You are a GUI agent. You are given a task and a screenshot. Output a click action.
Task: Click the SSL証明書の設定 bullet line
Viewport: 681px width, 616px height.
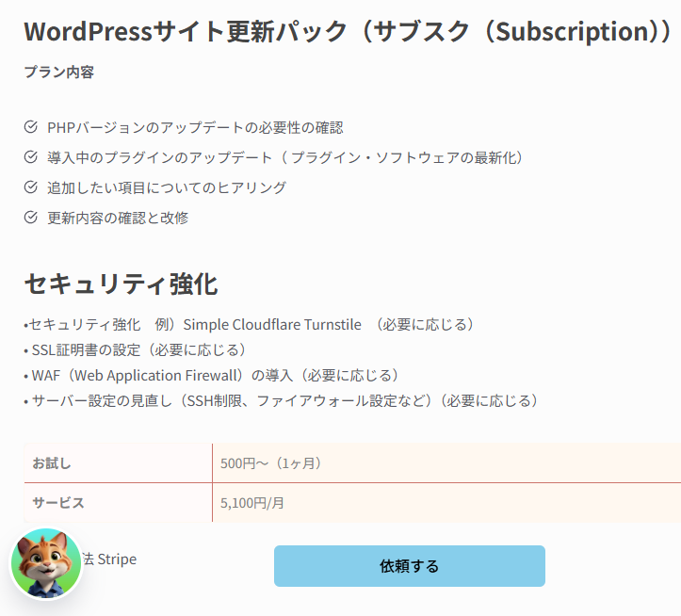tap(135, 349)
